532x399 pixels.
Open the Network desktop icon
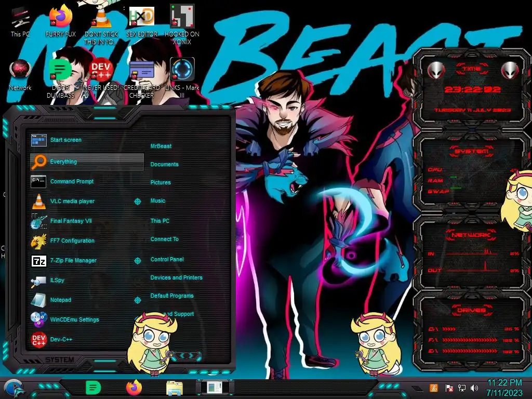pos(20,75)
